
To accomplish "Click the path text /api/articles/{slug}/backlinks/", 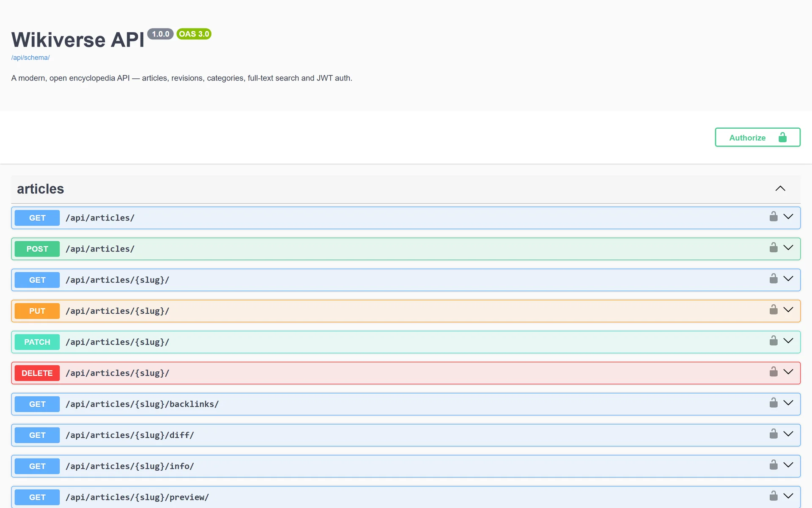I will [x=142, y=404].
